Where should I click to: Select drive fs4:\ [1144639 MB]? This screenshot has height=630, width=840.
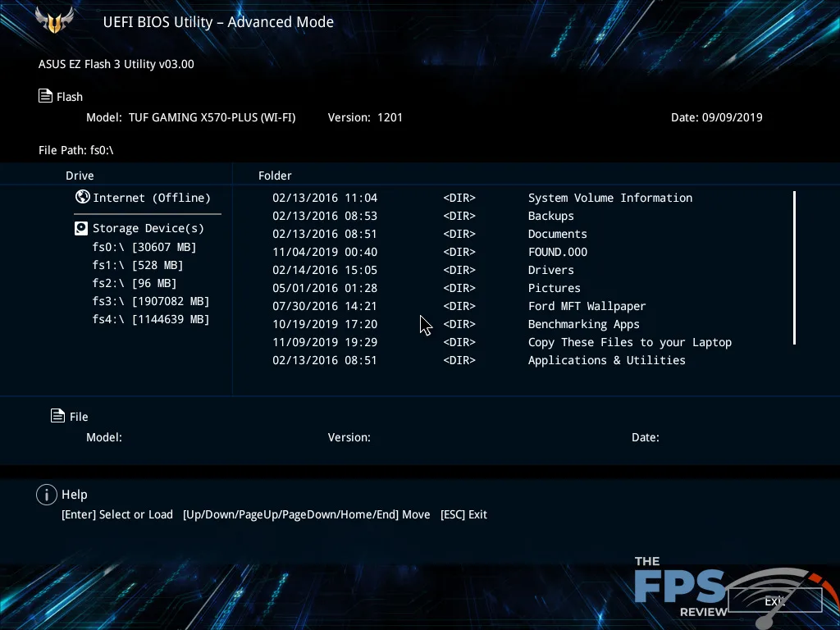click(151, 319)
